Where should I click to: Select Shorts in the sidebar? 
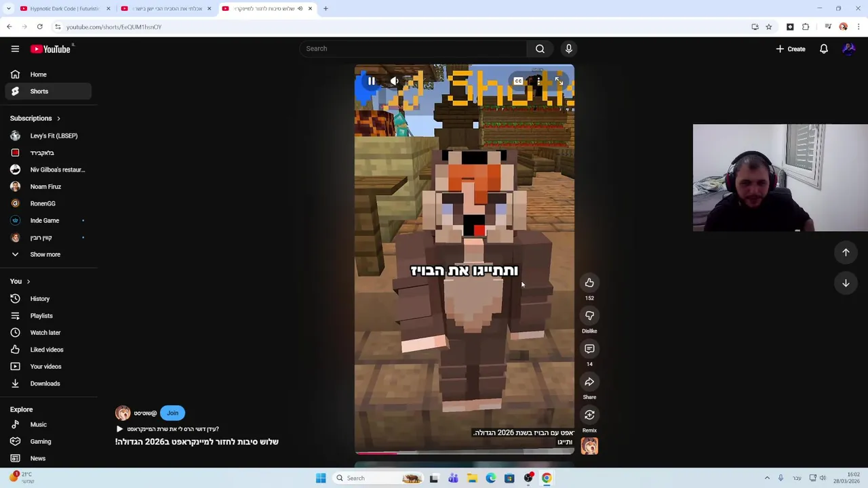coord(47,91)
